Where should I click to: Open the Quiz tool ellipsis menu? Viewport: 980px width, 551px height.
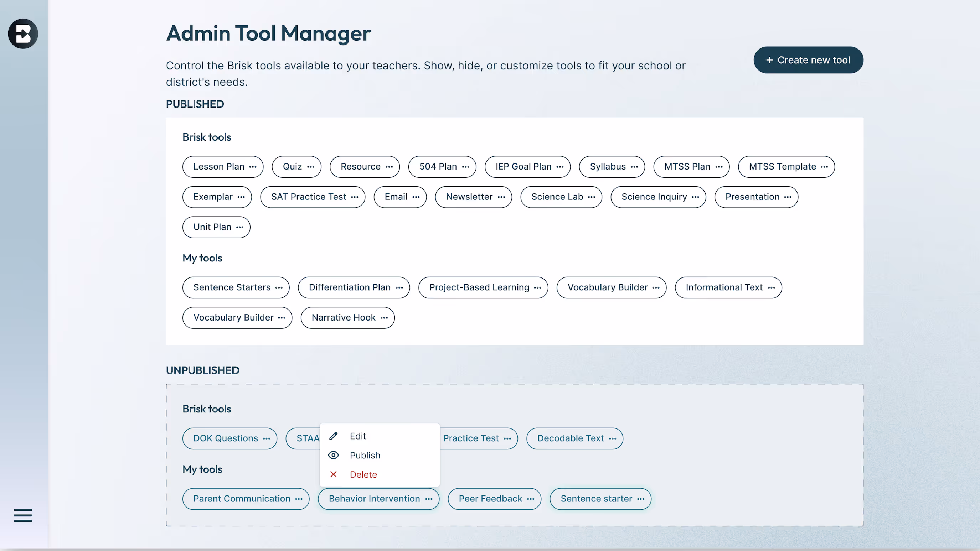(311, 167)
